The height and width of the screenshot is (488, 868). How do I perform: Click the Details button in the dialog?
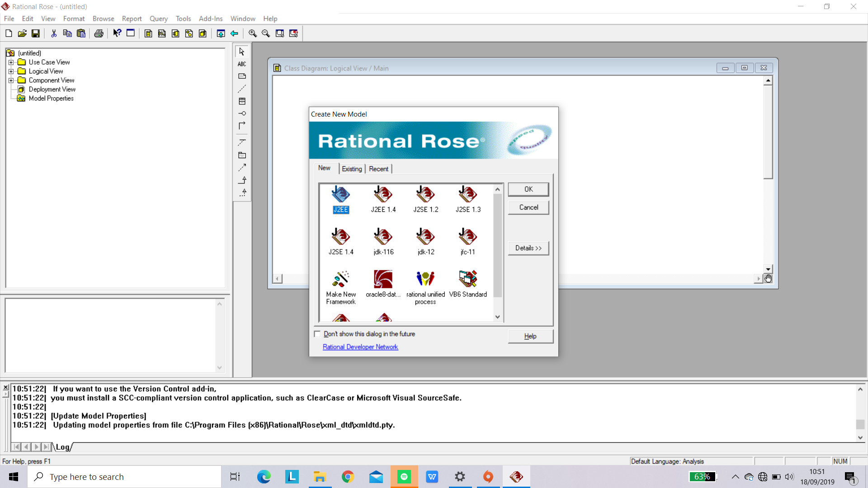point(528,248)
